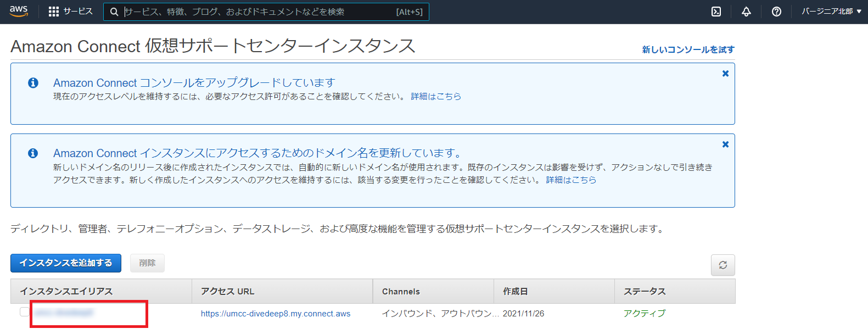Open the AWS home logo
The image size is (868, 334).
tap(19, 11)
